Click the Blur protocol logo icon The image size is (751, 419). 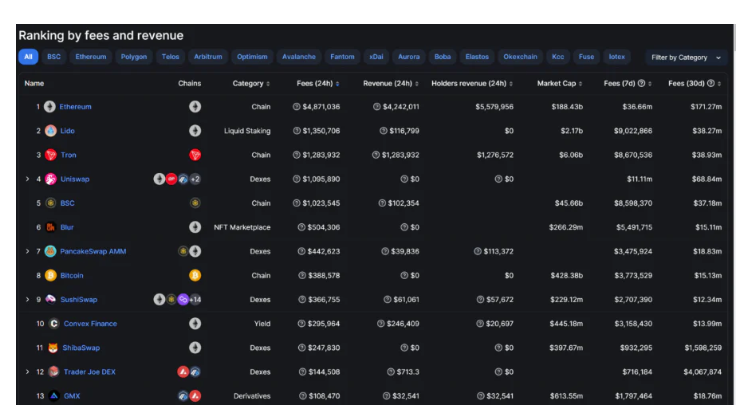tap(50, 227)
